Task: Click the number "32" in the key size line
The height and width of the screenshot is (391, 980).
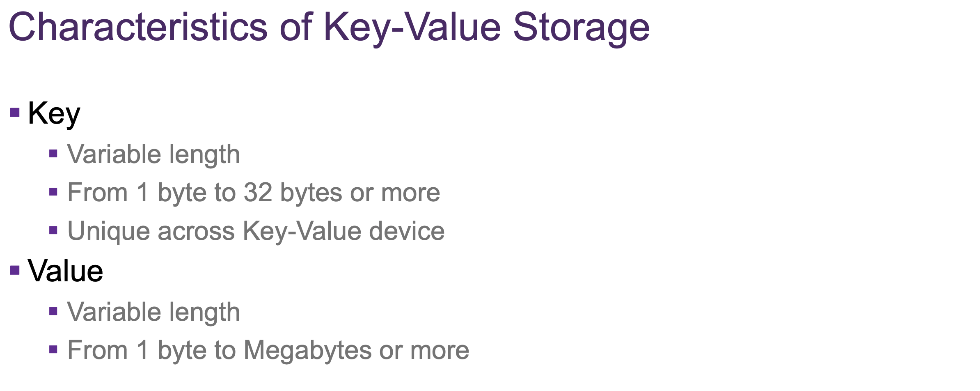Action: click(x=258, y=193)
